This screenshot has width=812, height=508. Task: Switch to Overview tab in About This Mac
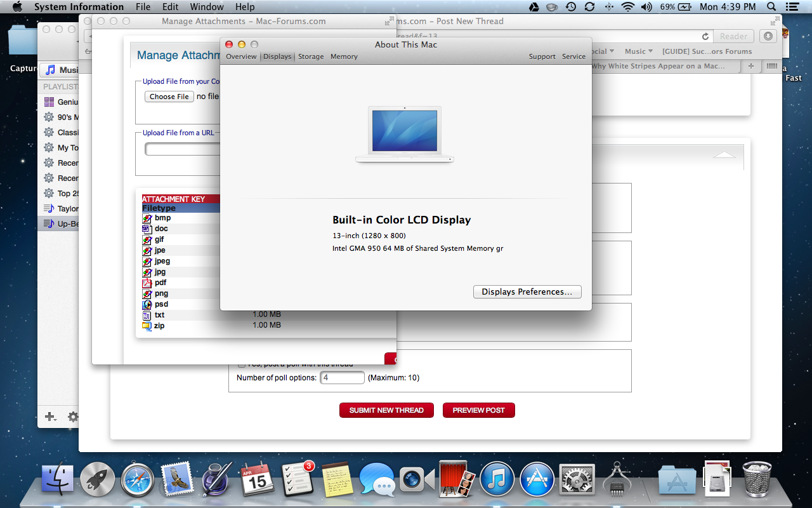(241, 57)
